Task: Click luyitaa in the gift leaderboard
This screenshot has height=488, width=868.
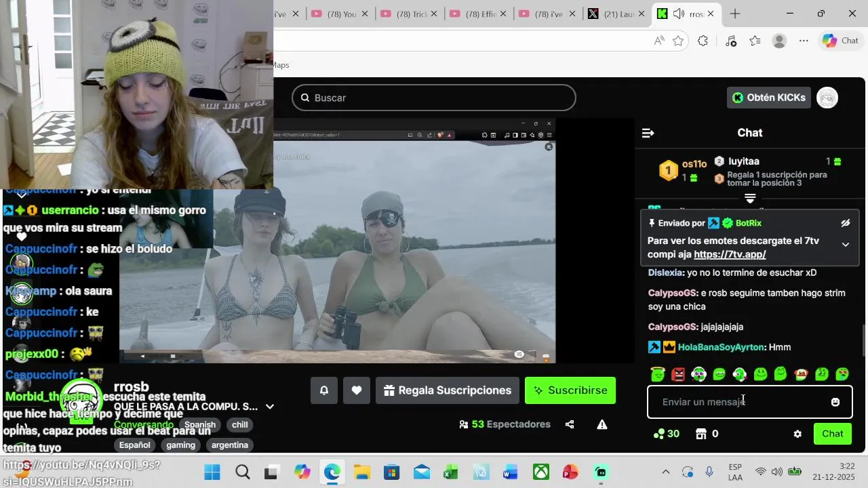Action: (743, 161)
